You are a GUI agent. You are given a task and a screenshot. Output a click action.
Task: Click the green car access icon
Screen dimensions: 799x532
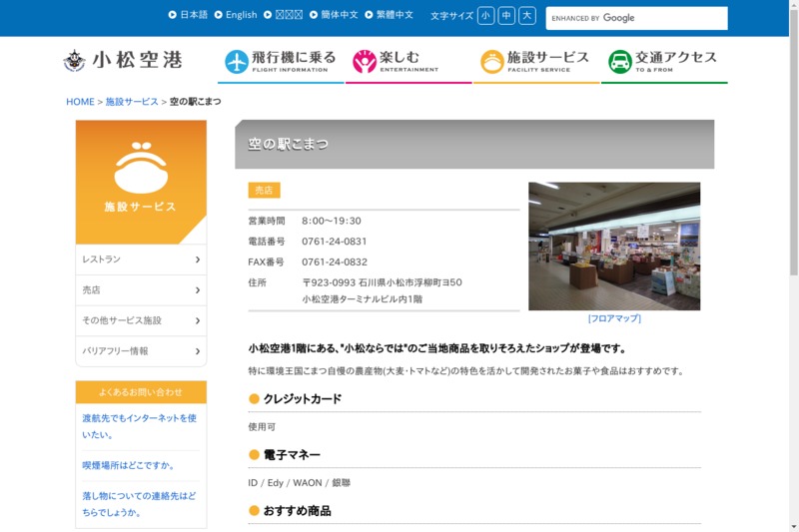tap(620, 62)
